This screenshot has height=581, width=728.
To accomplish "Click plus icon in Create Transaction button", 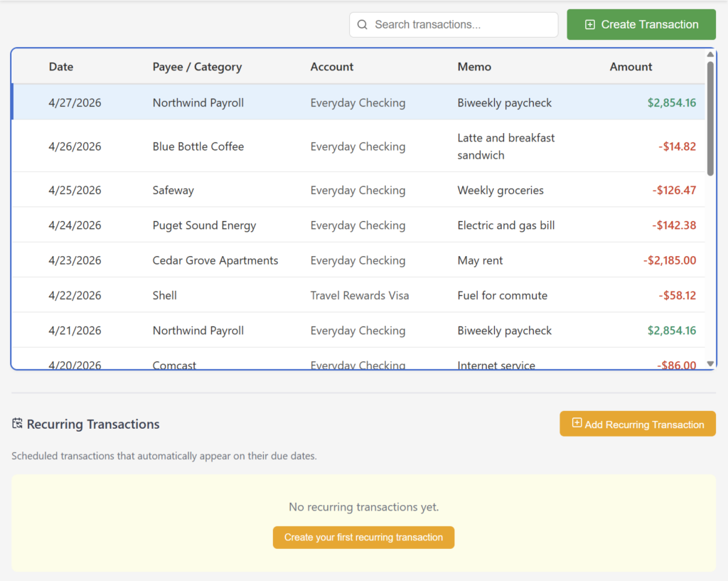I will click(x=589, y=25).
